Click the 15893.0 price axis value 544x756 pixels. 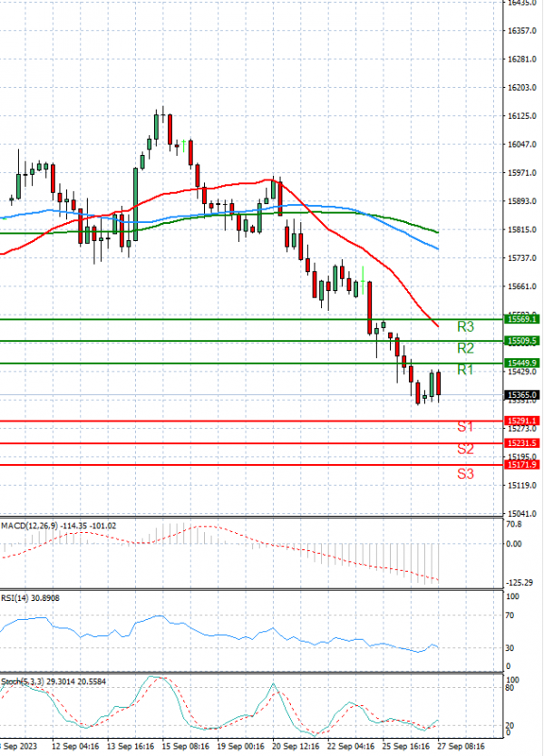[522, 201]
